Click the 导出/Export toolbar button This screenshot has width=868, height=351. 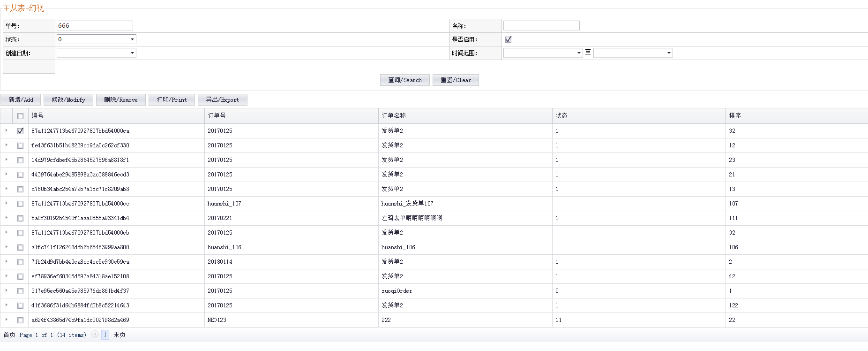click(x=222, y=100)
